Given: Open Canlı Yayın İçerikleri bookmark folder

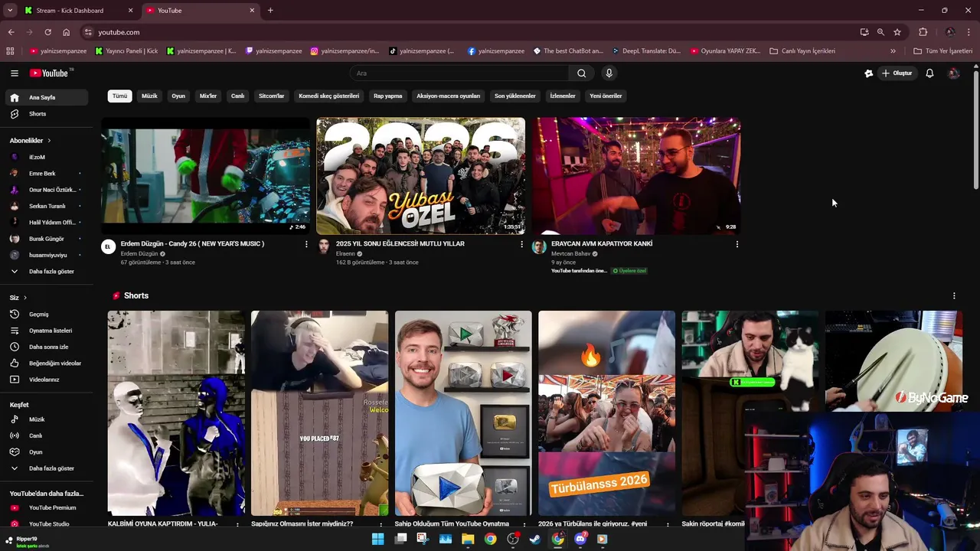Looking at the screenshot, I should (x=802, y=51).
